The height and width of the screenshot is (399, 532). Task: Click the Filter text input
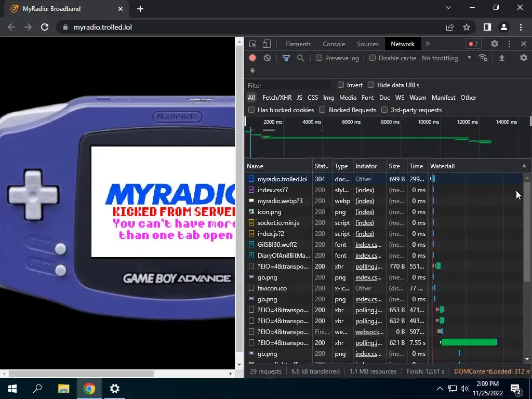pos(289,85)
